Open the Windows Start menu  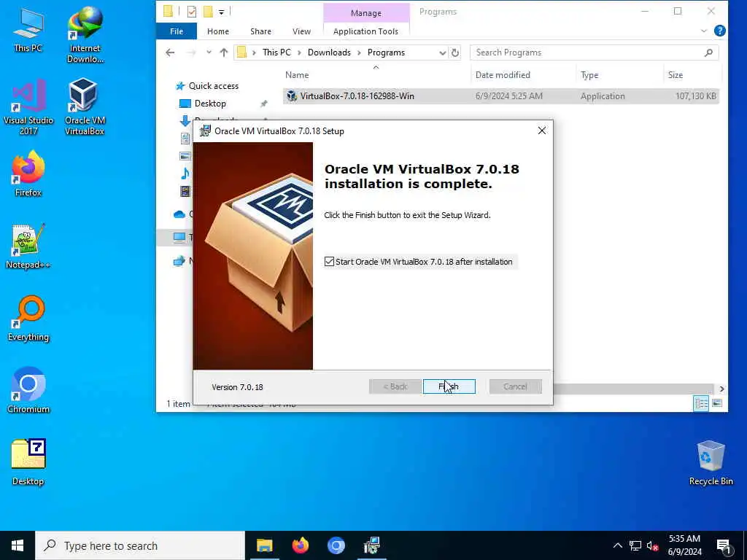18,545
